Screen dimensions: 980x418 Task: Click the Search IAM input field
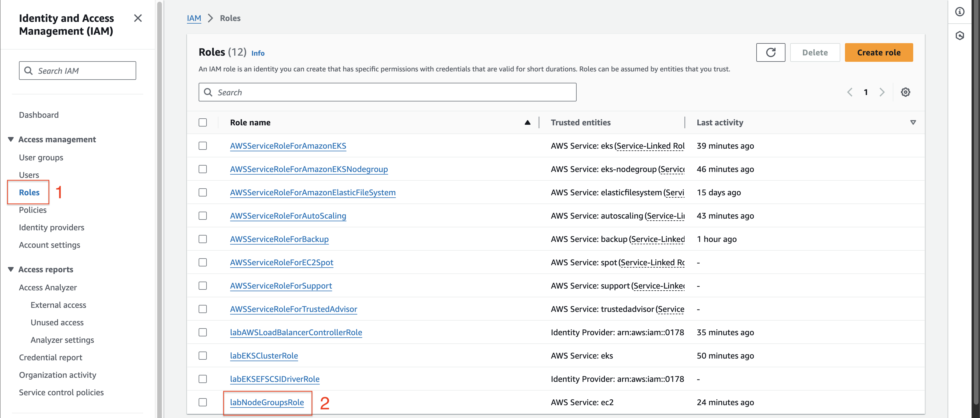[x=78, y=71]
